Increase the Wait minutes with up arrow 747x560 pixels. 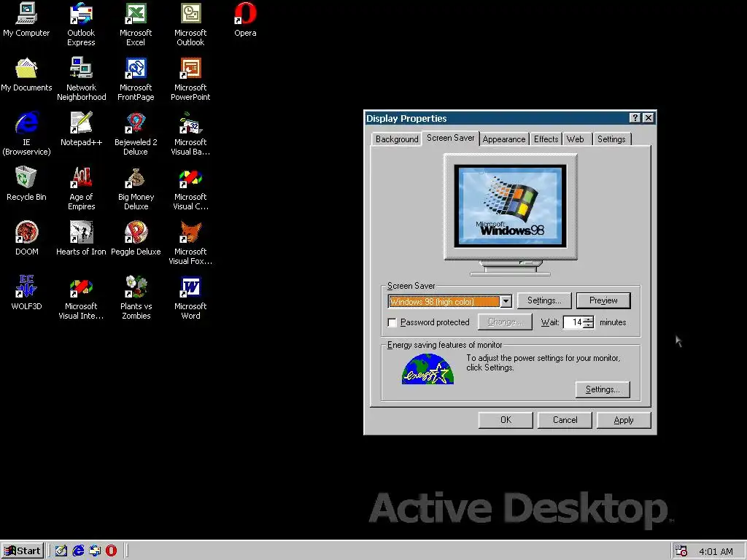tap(589, 319)
